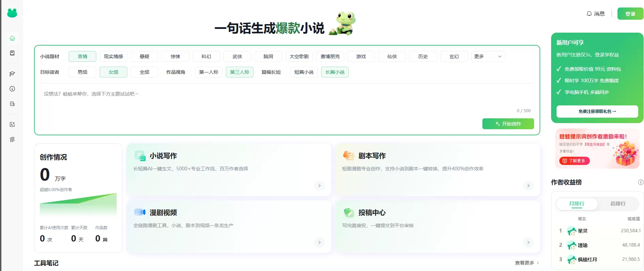Viewport: 644px width, 271px height.
Task: Click the 小说写作 card icon
Action: click(x=140, y=156)
